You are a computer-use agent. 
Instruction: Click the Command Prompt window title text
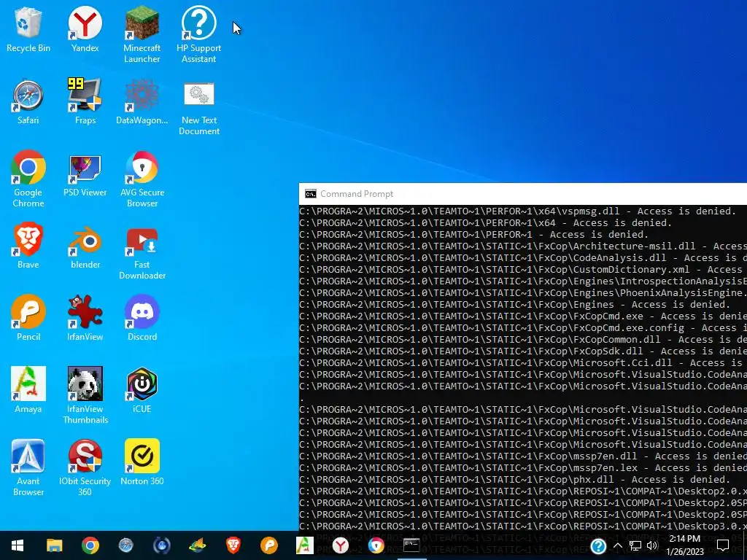pos(357,194)
